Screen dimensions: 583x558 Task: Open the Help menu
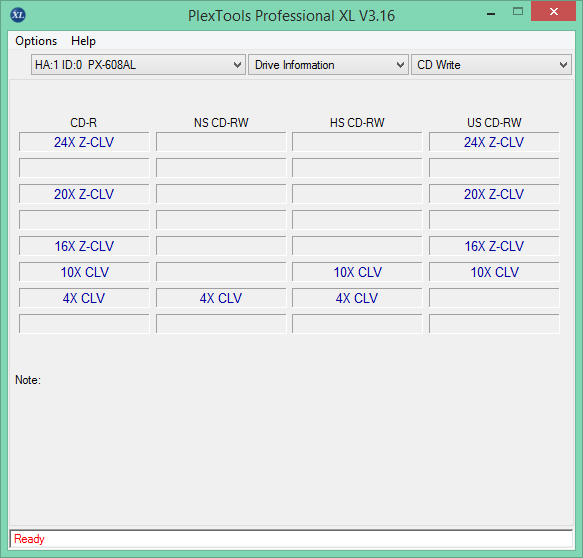[x=83, y=41]
